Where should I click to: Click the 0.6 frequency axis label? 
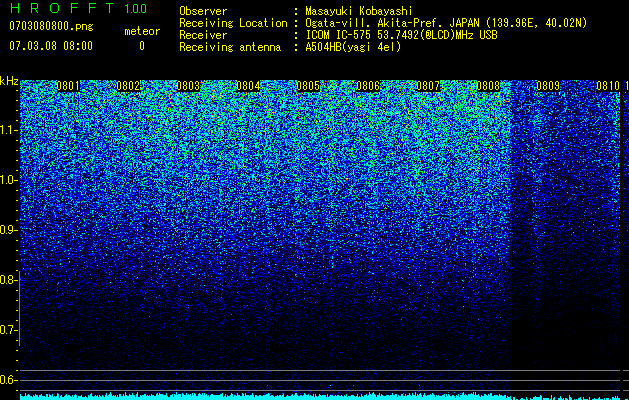(8, 380)
